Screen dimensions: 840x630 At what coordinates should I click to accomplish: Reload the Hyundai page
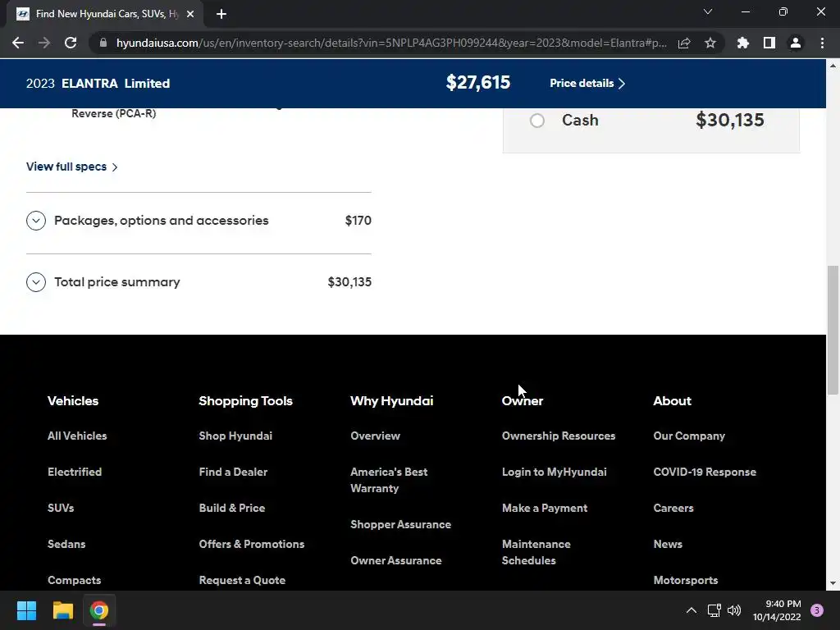71,43
